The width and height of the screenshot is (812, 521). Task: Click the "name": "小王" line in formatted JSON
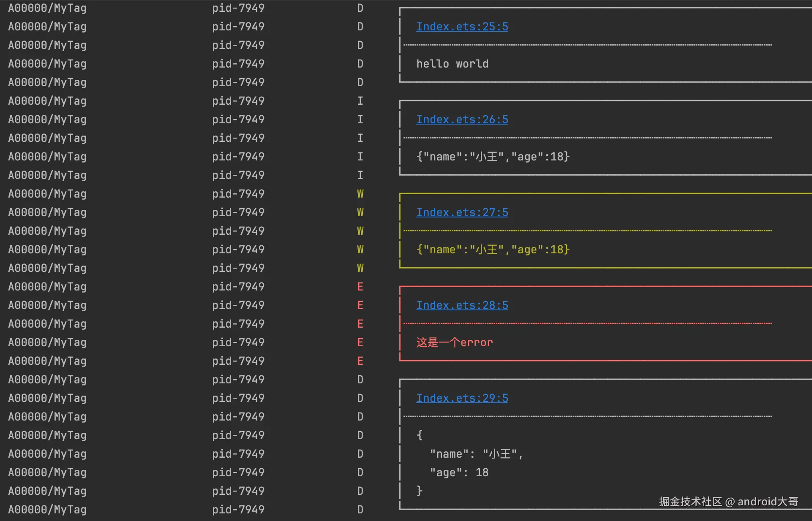point(476,454)
